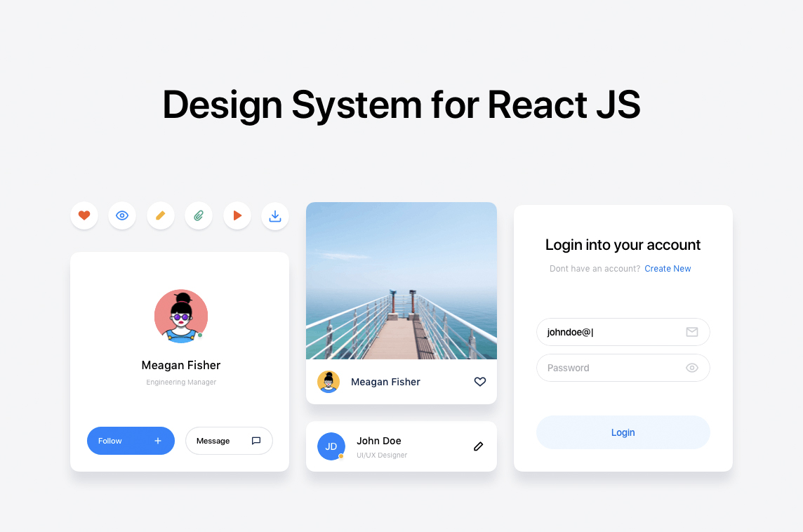Click the 'Login into your account' heading
803x532 pixels.
(x=623, y=245)
